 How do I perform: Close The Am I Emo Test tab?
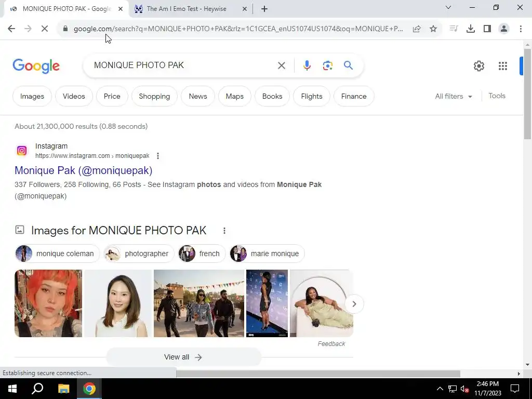(x=245, y=9)
